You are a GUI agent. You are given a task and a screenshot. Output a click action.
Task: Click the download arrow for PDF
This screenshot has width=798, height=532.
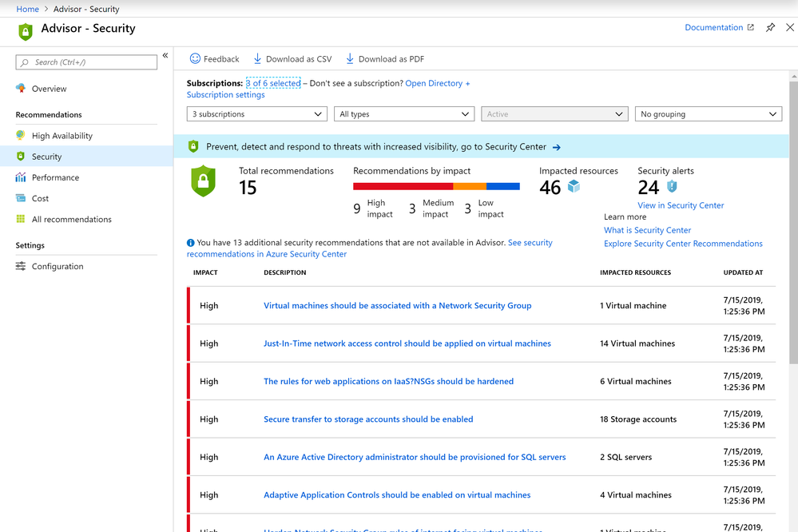[x=350, y=58]
